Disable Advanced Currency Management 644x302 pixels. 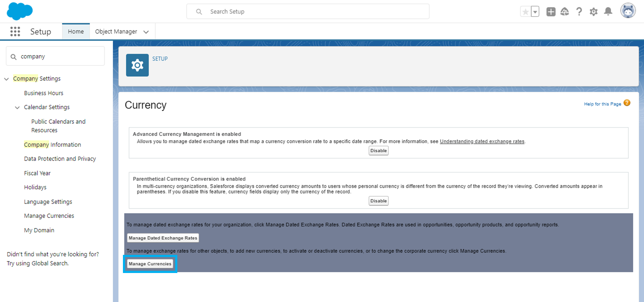pyautogui.click(x=379, y=151)
